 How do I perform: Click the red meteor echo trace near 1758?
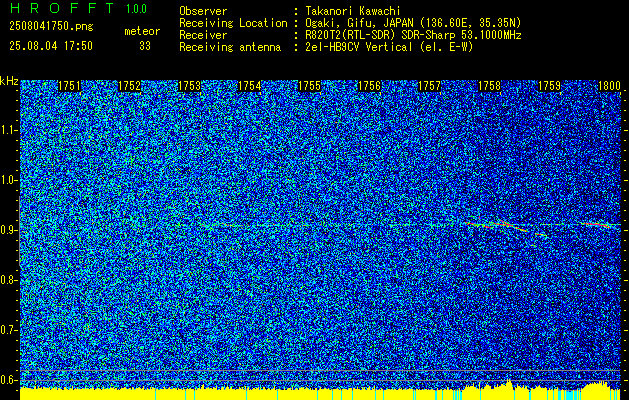coord(507,227)
